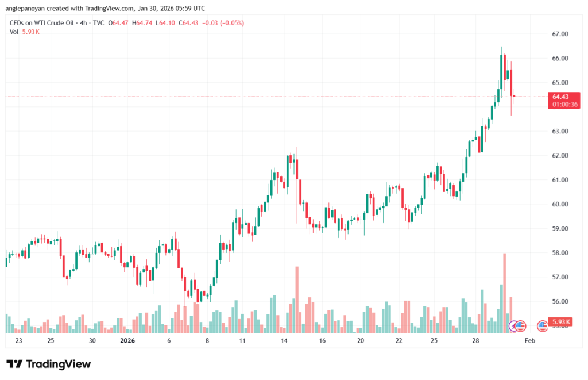Click the 60.00 price axis label
Image resolution: width=588 pixels, height=380 pixels.
[x=560, y=204]
